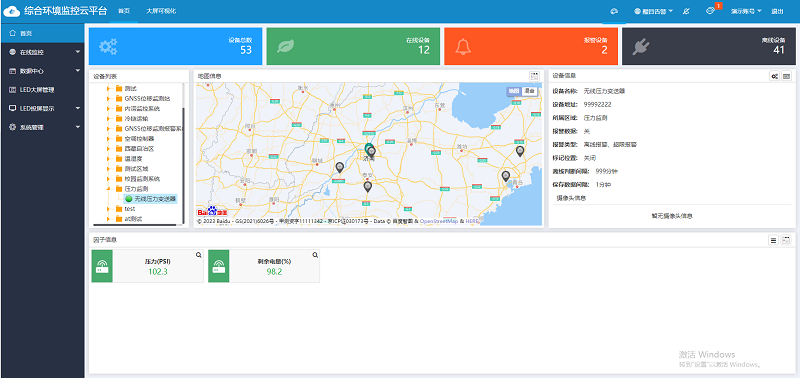Image resolution: width=800 pixels, height=378 pixels.
Task: Click the cloud dashboard icon in top bar
Action: (x=614, y=11)
